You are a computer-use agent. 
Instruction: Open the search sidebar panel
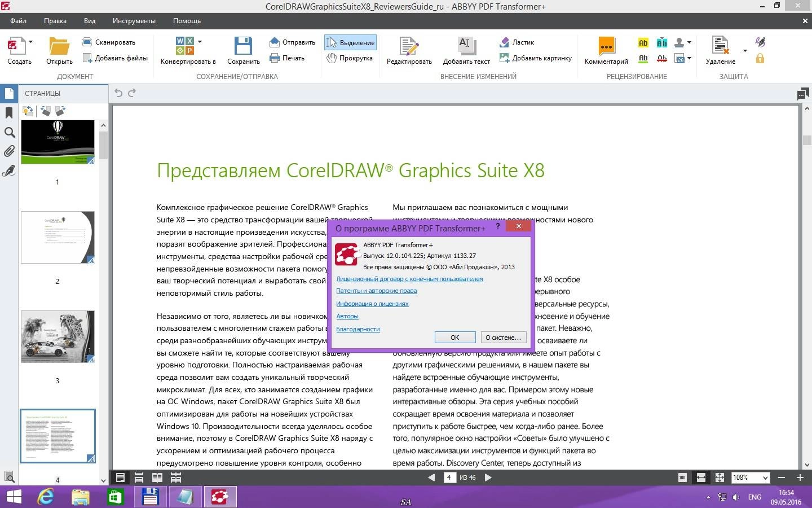[9, 133]
